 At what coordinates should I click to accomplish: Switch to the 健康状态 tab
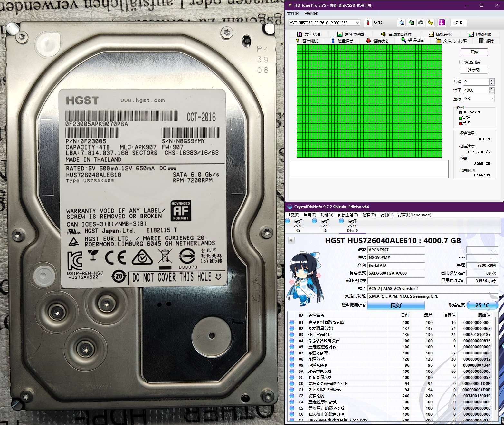pos(377,41)
